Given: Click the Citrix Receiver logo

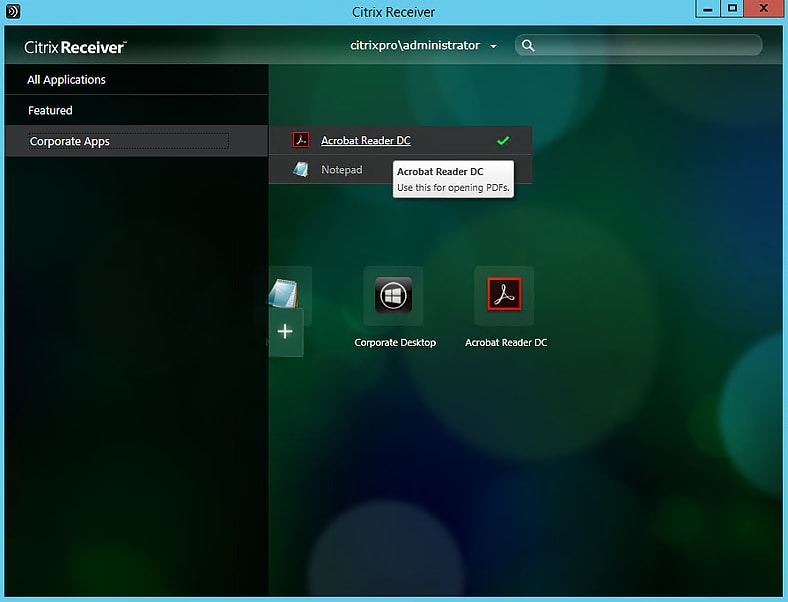Looking at the screenshot, I should coord(75,47).
